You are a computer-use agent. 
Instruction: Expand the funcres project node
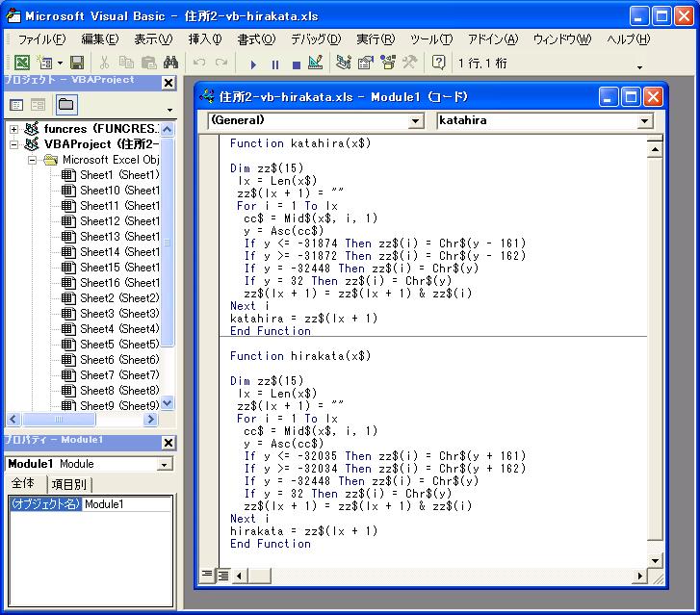[x=13, y=129]
